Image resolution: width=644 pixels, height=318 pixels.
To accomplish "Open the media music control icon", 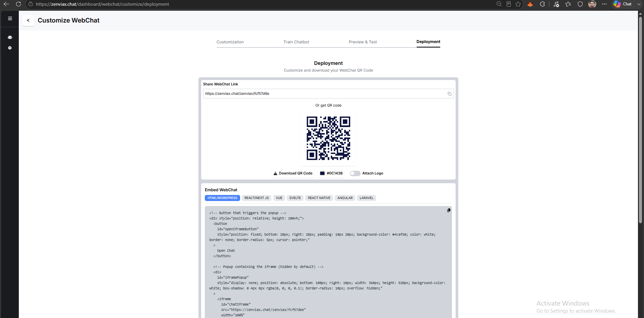I will coord(556,4).
